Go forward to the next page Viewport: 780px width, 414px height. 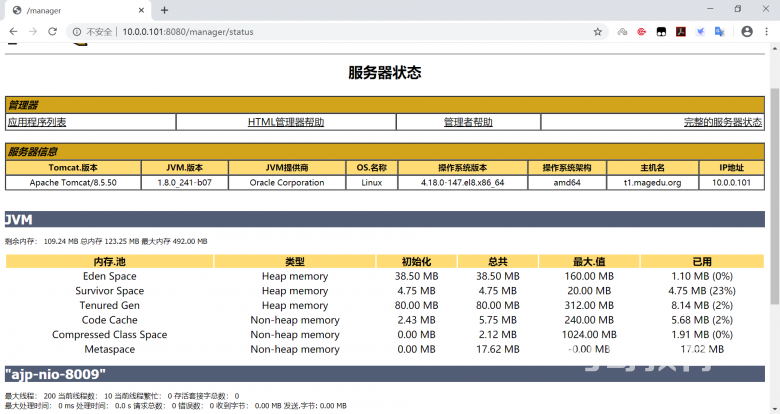(x=33, y=31)
